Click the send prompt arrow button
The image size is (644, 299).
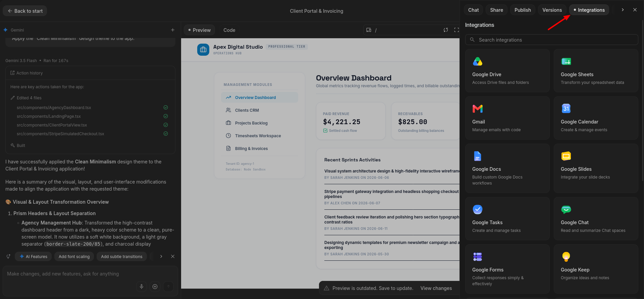point(168,286)
